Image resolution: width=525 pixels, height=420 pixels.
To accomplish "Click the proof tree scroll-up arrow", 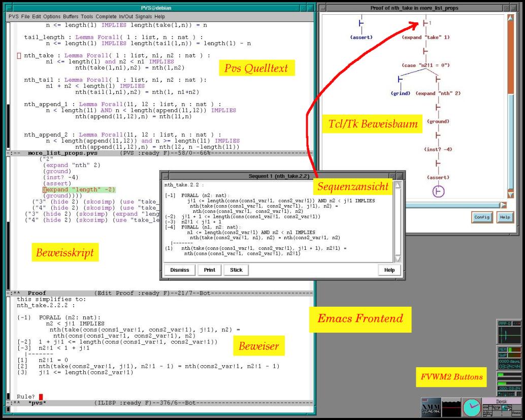I will click(x=510, y=18).
